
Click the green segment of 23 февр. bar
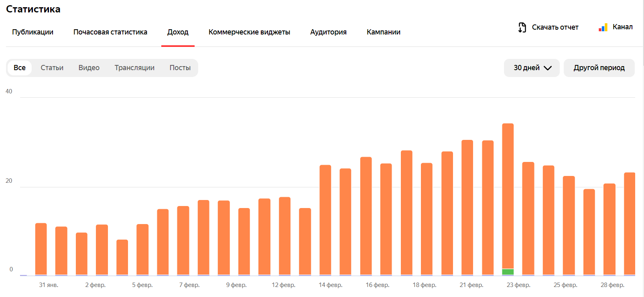tap(508, 272)
